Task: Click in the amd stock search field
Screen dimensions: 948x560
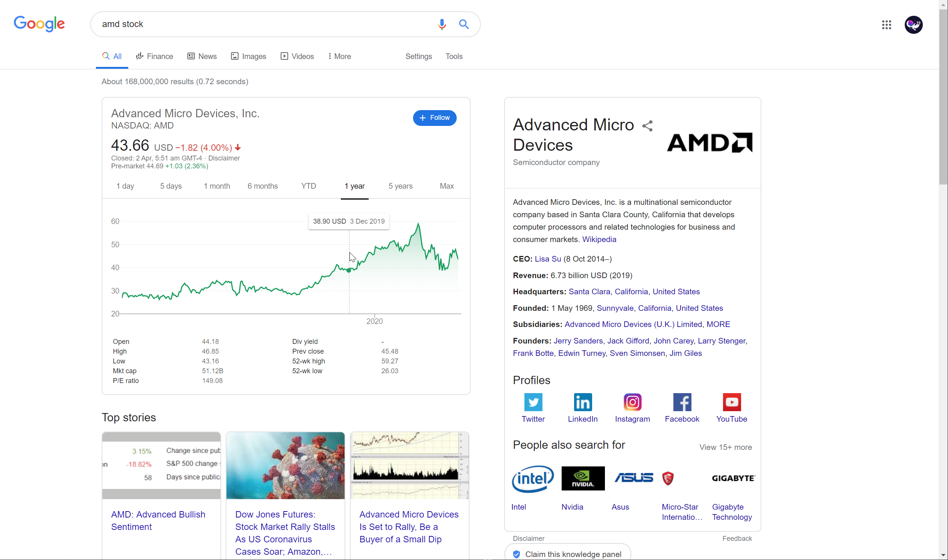Action: (264, 24)
